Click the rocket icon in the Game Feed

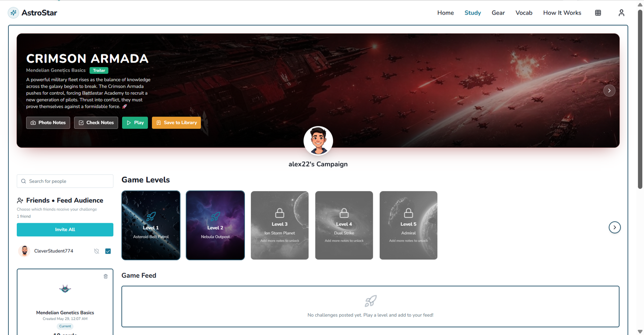tap(370, 301)
